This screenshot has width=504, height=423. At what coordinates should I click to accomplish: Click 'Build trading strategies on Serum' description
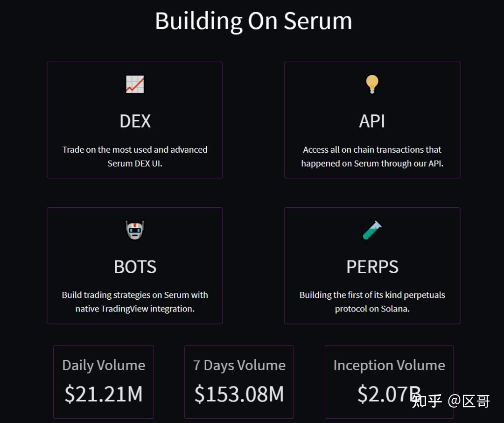pos(135,302)
